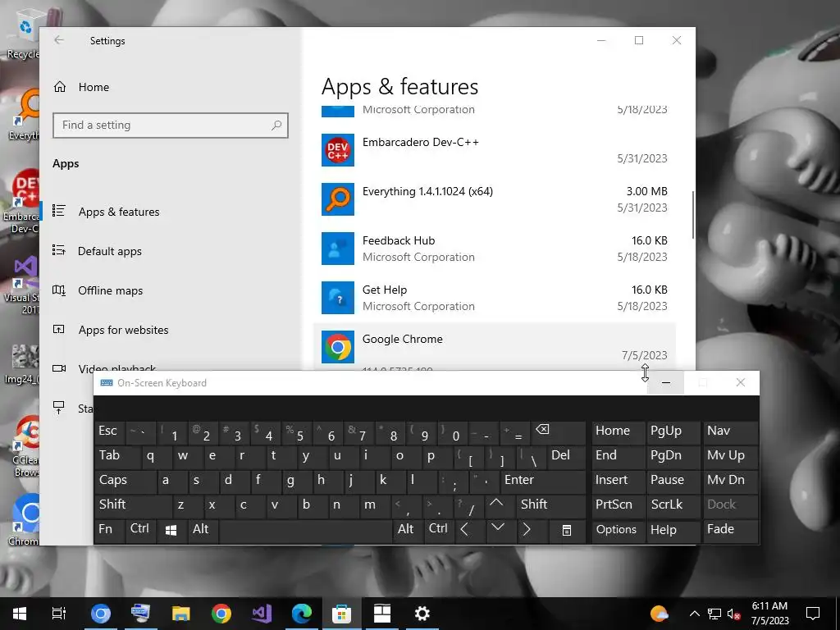This screenshot has height=630, width=840.
Task: Toggle the left Alt key on keyboard
Action: tap(202, 530)
